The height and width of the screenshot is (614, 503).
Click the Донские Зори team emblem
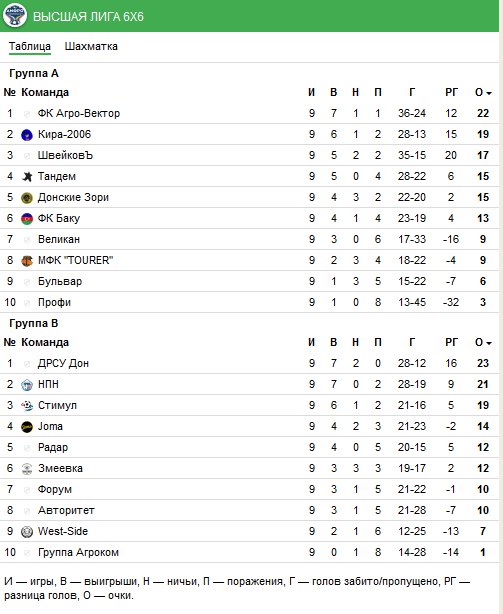point(27,198)
